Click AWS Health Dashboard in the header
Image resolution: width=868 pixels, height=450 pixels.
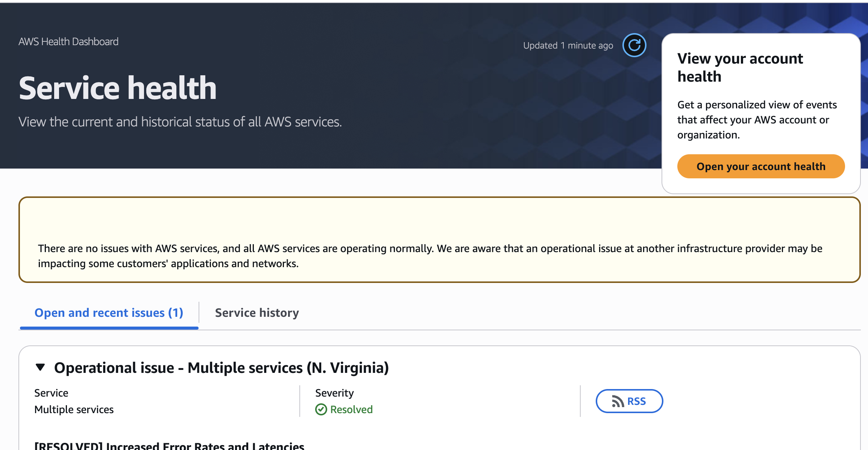coord(68,41)
